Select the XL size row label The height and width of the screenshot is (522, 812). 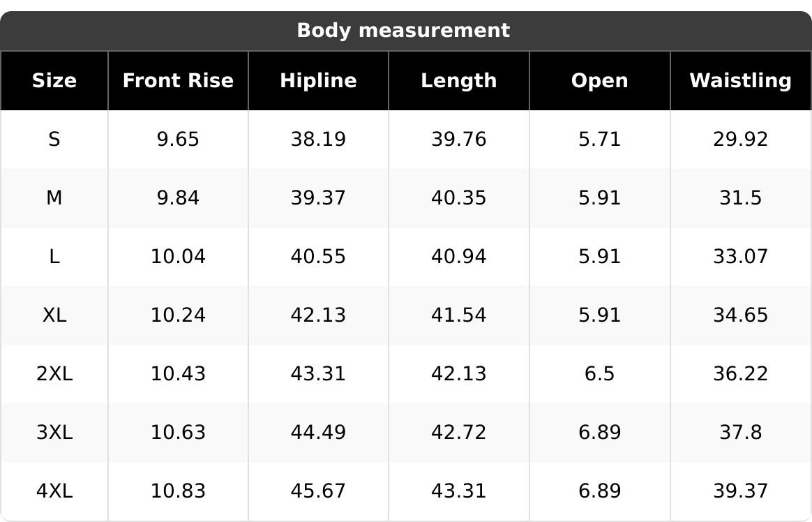click(54, 315)
